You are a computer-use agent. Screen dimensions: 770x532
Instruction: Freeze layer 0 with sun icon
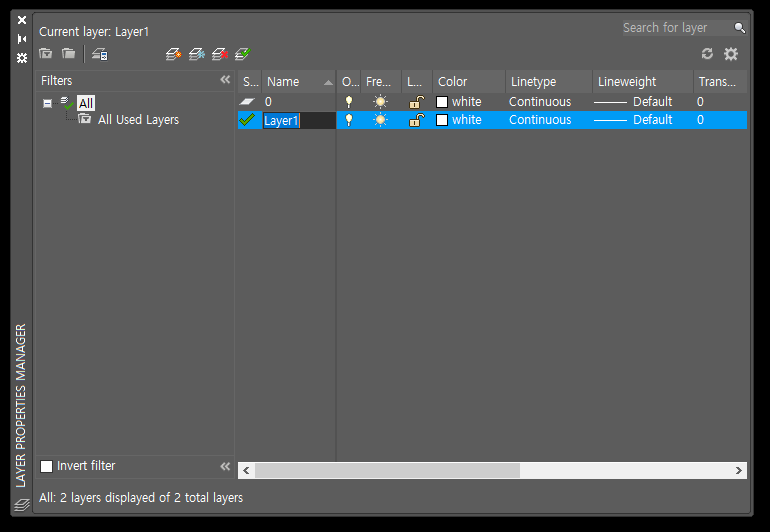(x=380, y=102)
